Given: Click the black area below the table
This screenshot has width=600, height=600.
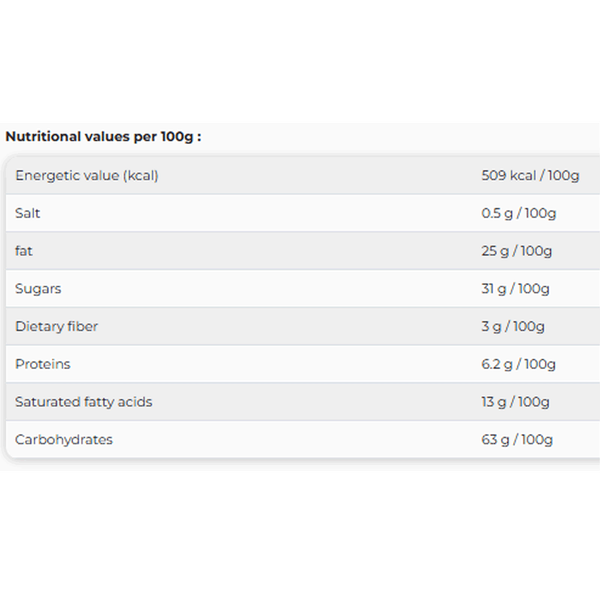Looking at the screenshot, I should click(x=300, y=535).
